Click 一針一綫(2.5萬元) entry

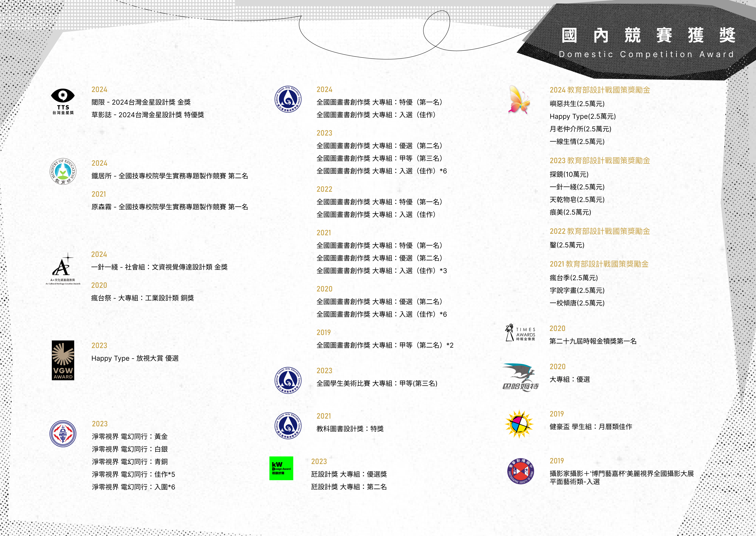577,187
